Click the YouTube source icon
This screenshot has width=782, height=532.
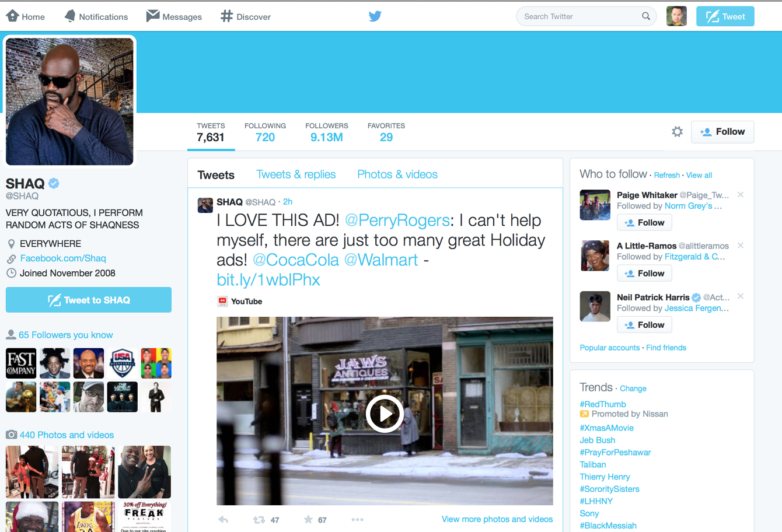point(222,301)
